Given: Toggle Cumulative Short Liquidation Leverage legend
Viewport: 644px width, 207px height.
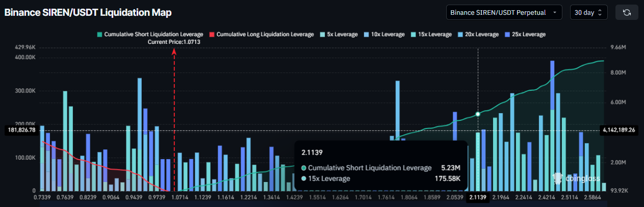Looking at the screenshot, I should 150,34.
